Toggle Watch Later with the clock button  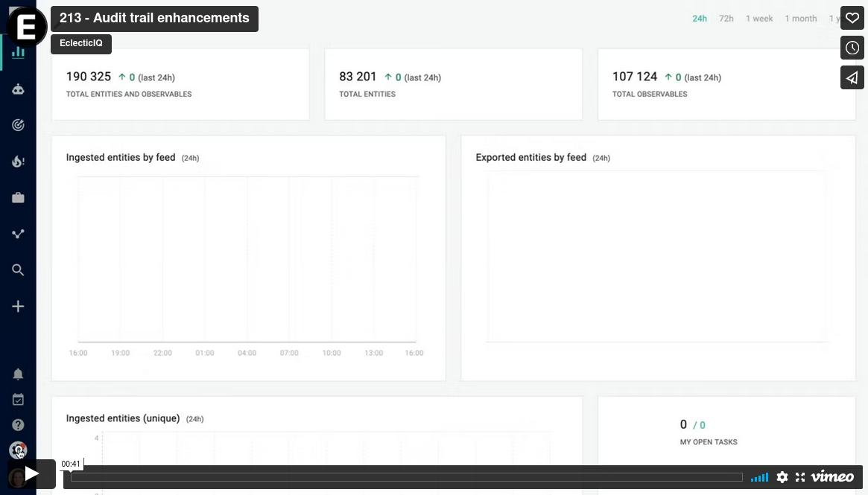click(852, 48)
